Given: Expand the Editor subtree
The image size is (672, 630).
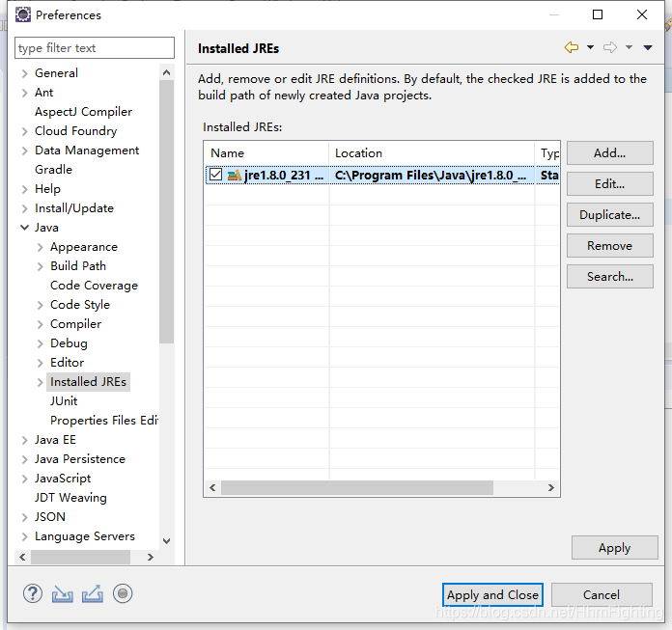Looking at the screenshot, I should point(41,363).
